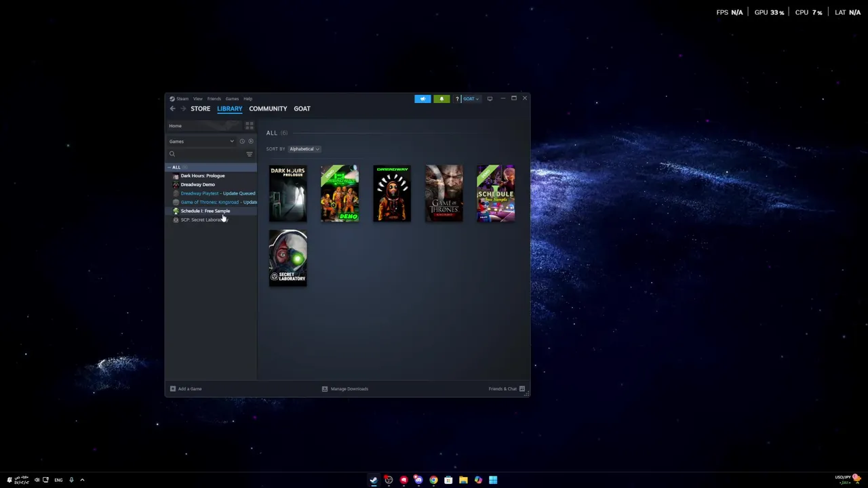Open Discord from the taskbar

tap(418, 480)
